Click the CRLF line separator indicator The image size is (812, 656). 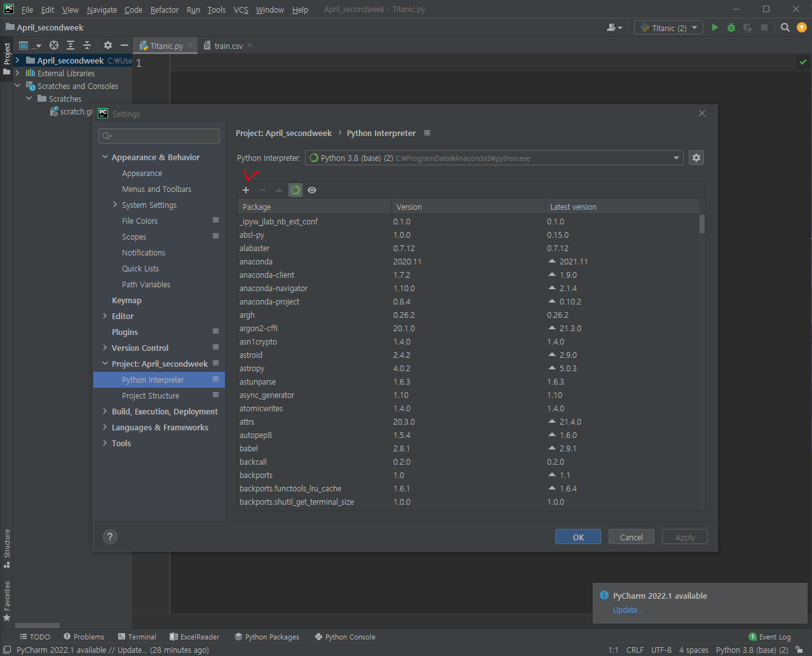pyautogui.click(x=635, y=650)
